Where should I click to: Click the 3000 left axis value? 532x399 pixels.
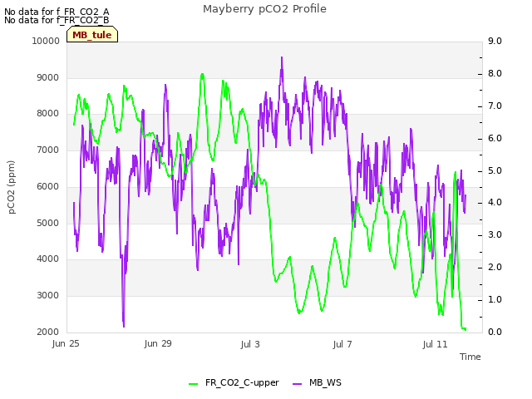[48, 296]
